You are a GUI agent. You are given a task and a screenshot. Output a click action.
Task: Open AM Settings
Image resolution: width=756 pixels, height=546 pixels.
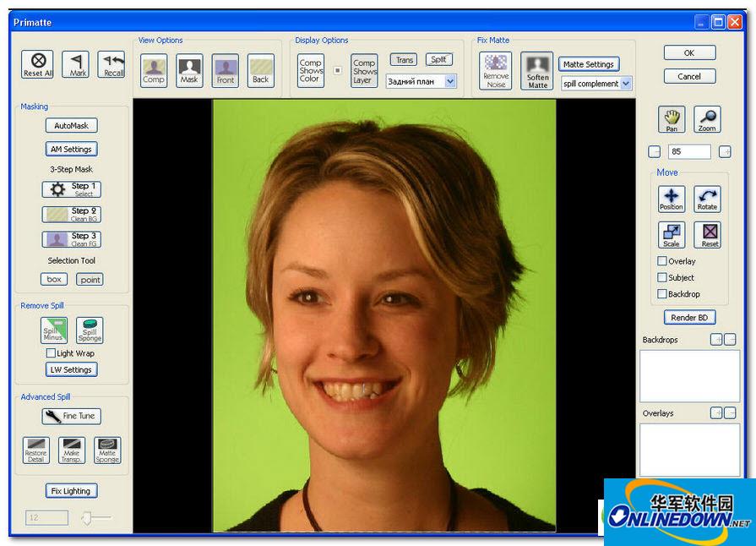(x=71, y=149)
